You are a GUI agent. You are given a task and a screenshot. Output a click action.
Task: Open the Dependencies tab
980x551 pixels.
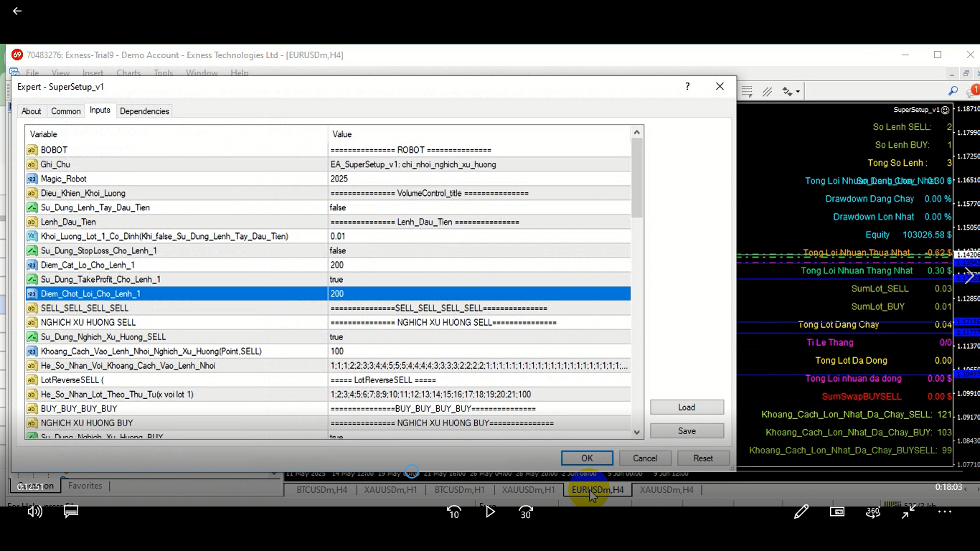144,111
